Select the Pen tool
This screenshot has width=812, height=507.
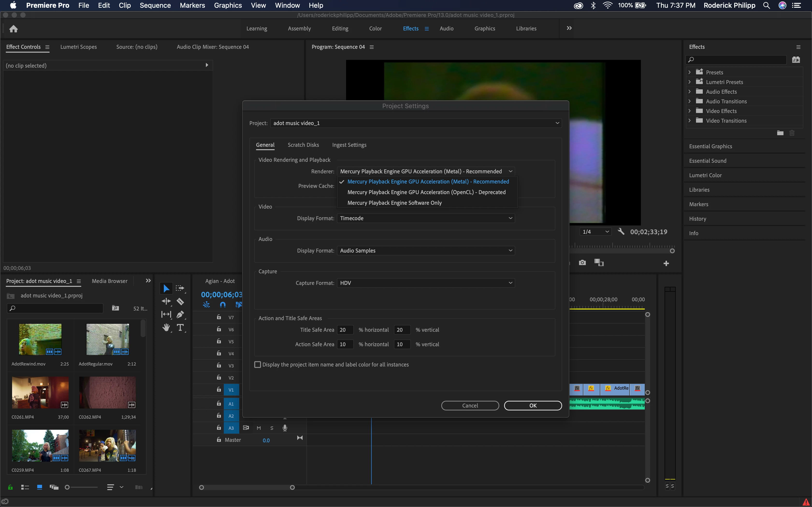(180, 315)
